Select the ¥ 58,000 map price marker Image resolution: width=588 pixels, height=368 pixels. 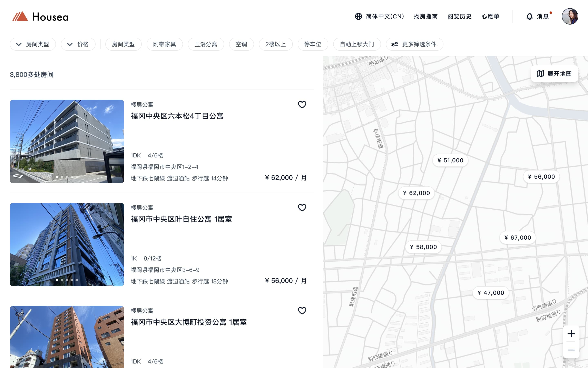tap(423, 247)
